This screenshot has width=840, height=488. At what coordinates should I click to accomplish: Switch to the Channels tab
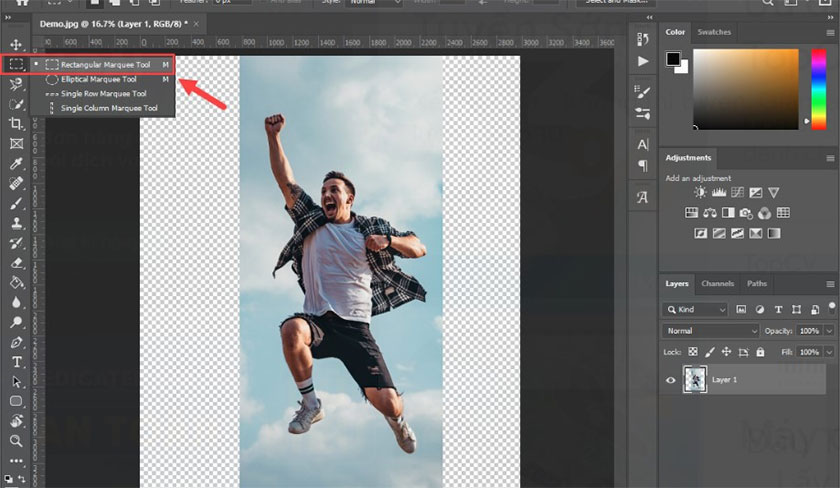point(717,283)
